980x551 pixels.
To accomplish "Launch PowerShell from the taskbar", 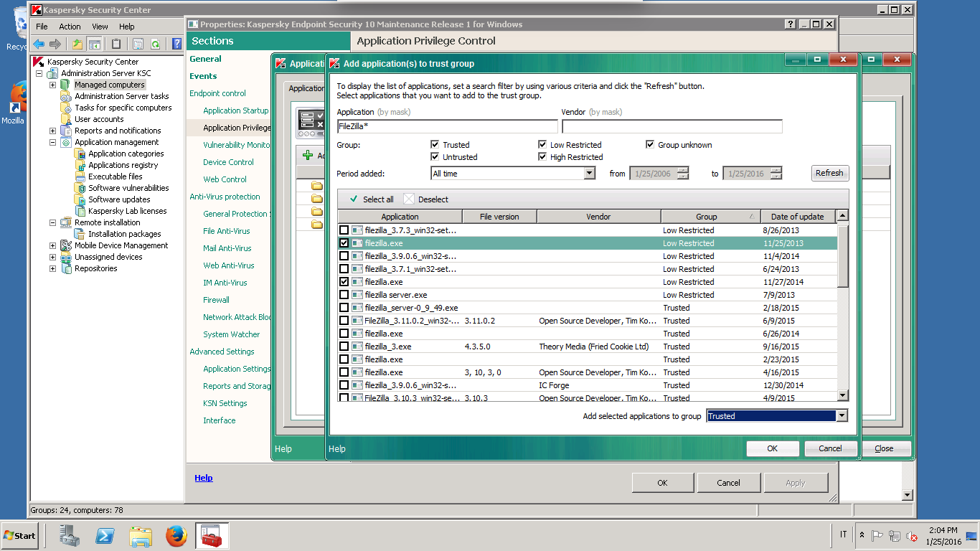I will pos(105,536).
